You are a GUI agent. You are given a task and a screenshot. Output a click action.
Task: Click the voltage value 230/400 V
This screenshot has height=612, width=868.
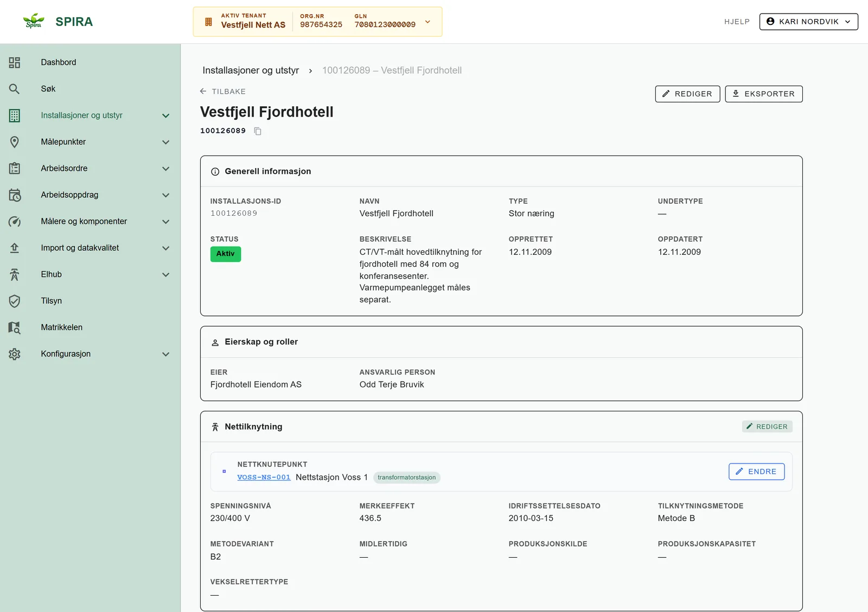230,519
